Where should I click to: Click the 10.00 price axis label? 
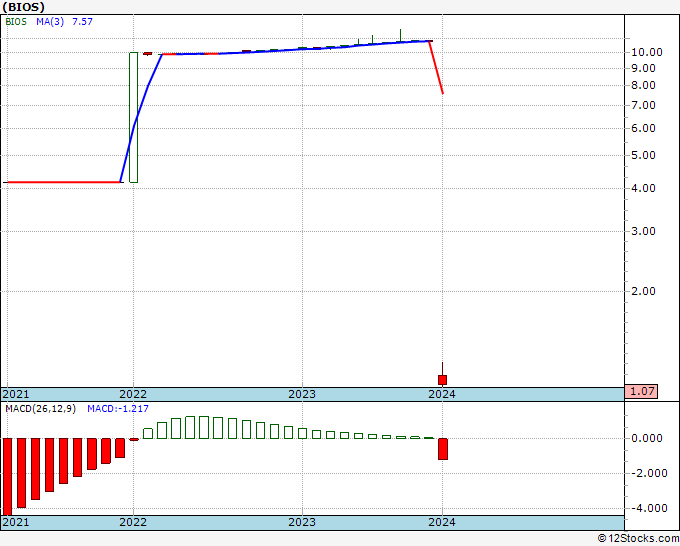point(647,52)
